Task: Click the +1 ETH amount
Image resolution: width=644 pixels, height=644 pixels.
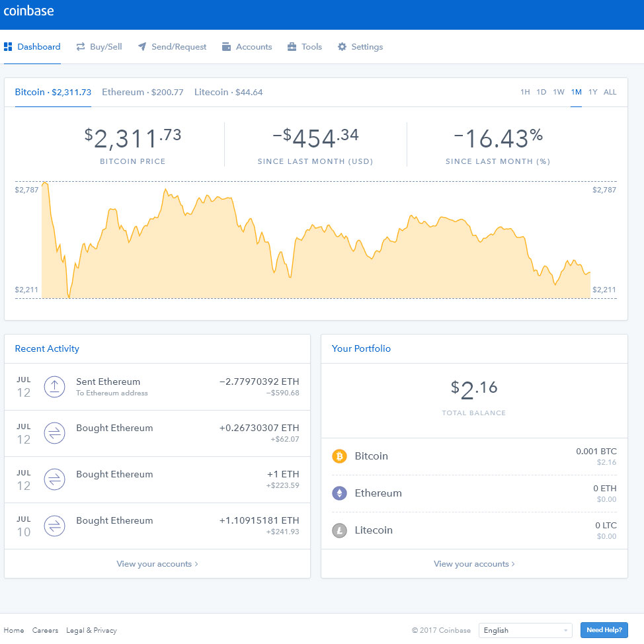Action: pyautogui.click(x=283, y=474)
